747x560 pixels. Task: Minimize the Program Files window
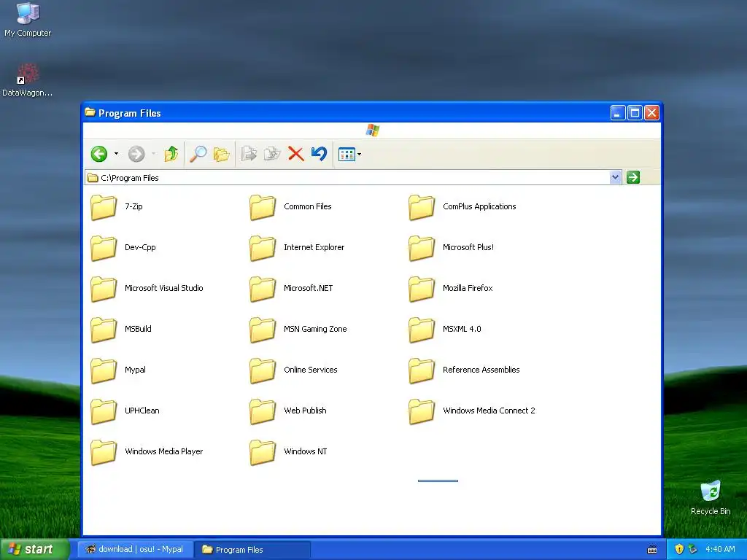618,113
